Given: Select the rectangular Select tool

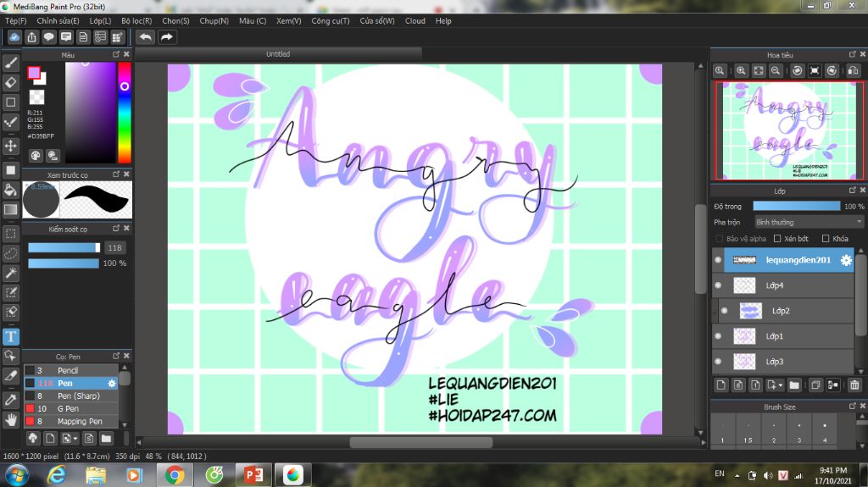Looking at the screenshot, I should pos(10,234).
